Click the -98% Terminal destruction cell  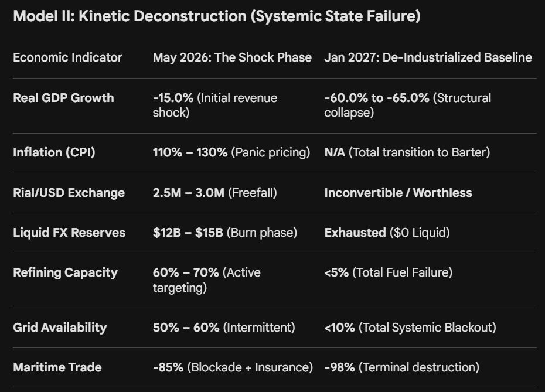click(x=402, y=367)
